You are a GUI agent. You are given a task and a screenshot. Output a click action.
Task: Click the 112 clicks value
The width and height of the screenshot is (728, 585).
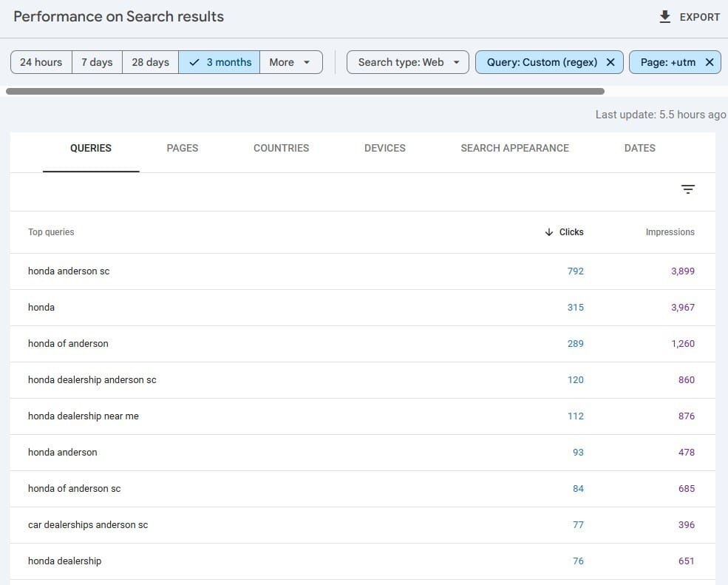[x=575, y=416]
